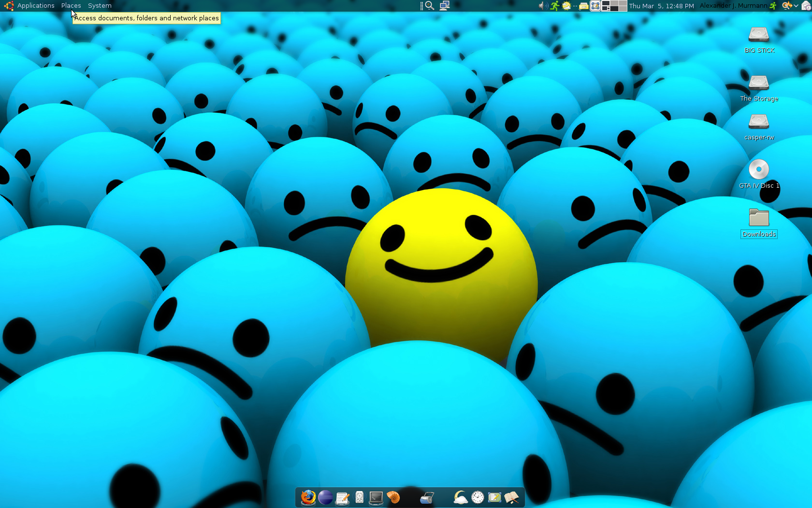Image resolution: width=812 pixels, height=508 pixels.
Task: Open the orange nautilus shell icon in the dock
Action: click(393, 497)
